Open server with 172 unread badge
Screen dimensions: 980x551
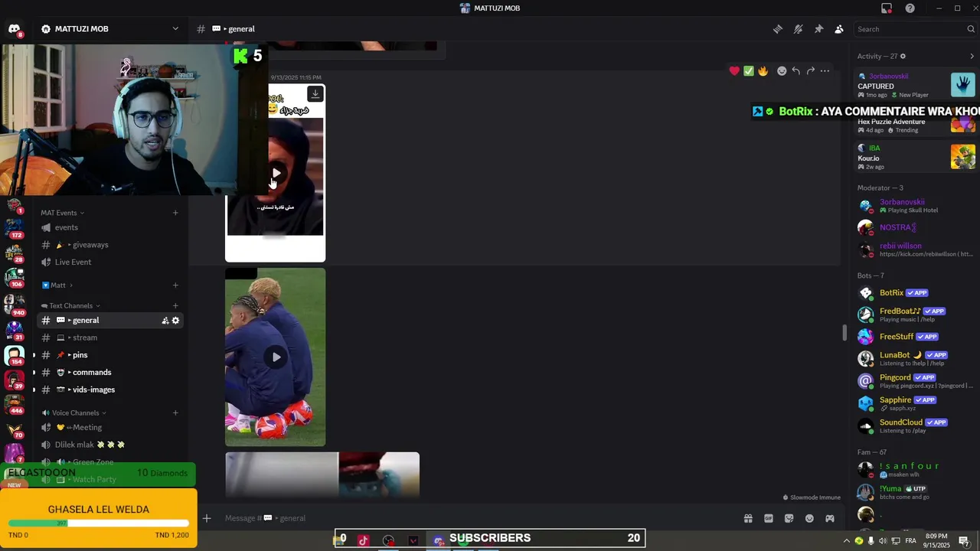point(14,227)
